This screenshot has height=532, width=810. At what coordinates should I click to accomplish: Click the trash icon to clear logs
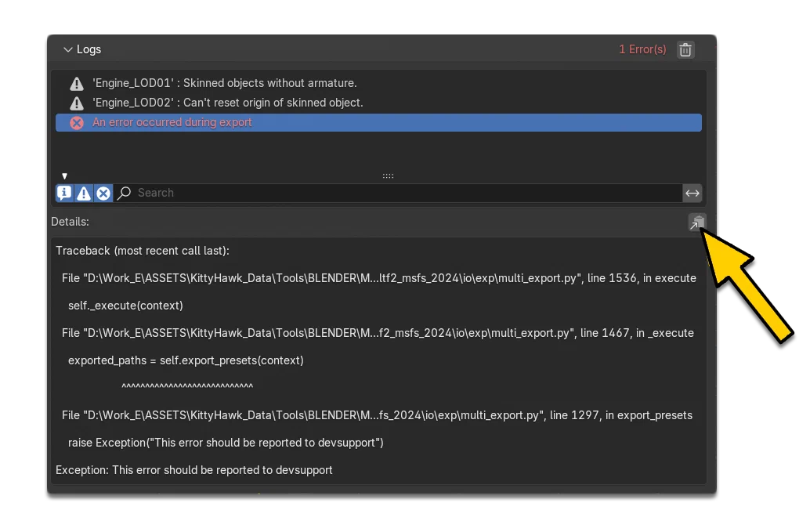[685, 49]
